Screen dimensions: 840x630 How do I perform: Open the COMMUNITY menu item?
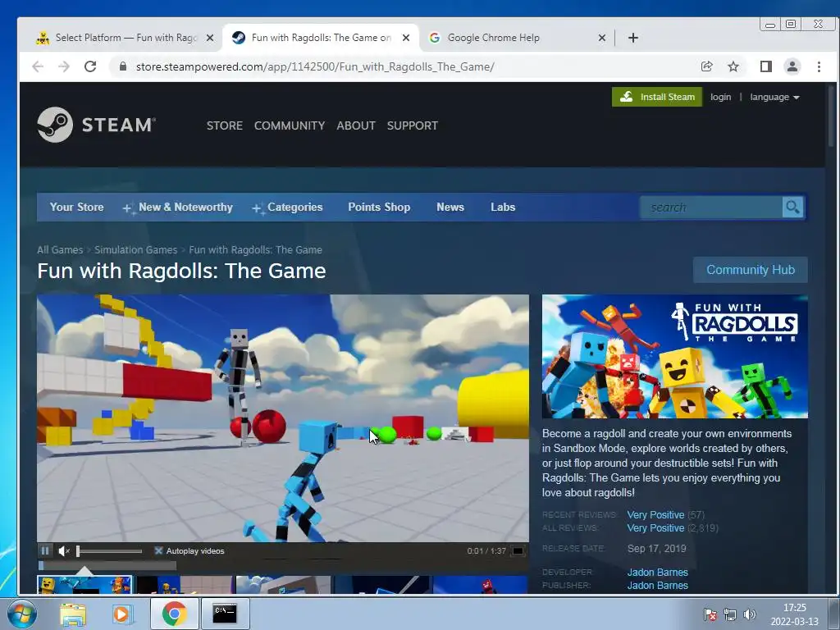pyautogui.click(x=290, y=126)
